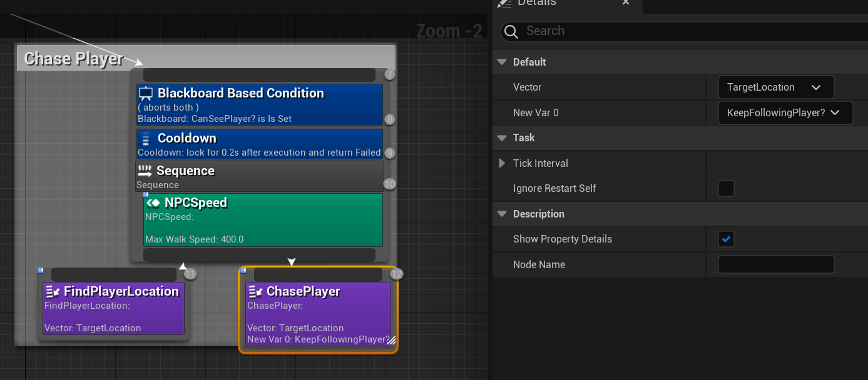The image size is (868, 380).
Task: Click the Blackboard Based Condition decorator icon
Action: pos(146,94)
